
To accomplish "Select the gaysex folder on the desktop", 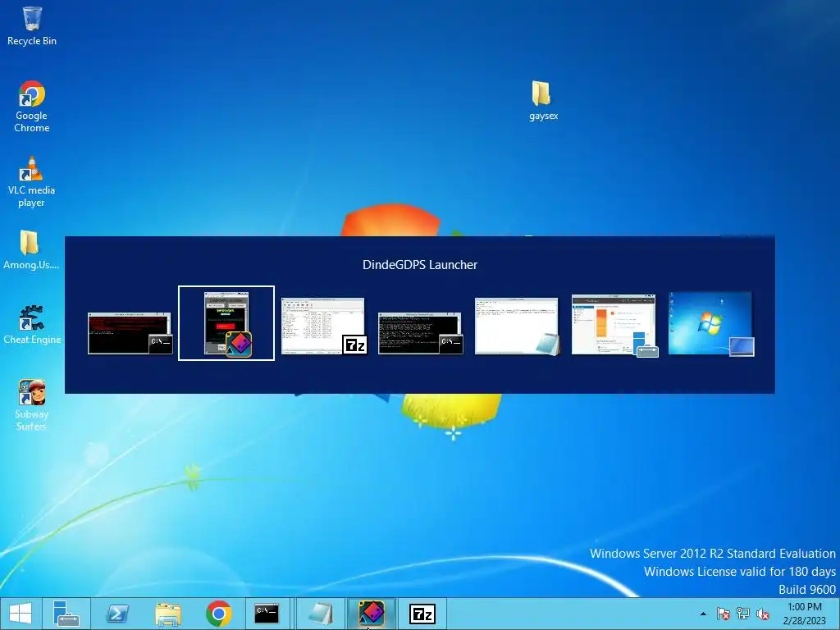I will [543, 101].
